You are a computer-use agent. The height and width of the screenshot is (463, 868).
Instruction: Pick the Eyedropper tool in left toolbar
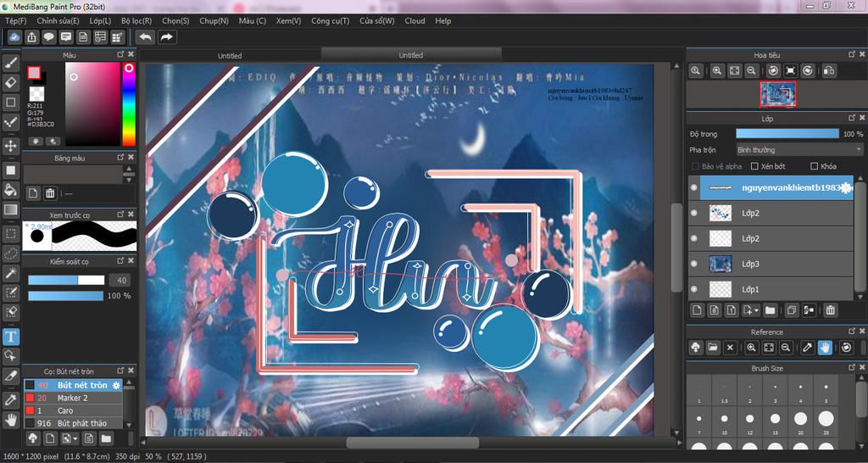coord(11,400)
